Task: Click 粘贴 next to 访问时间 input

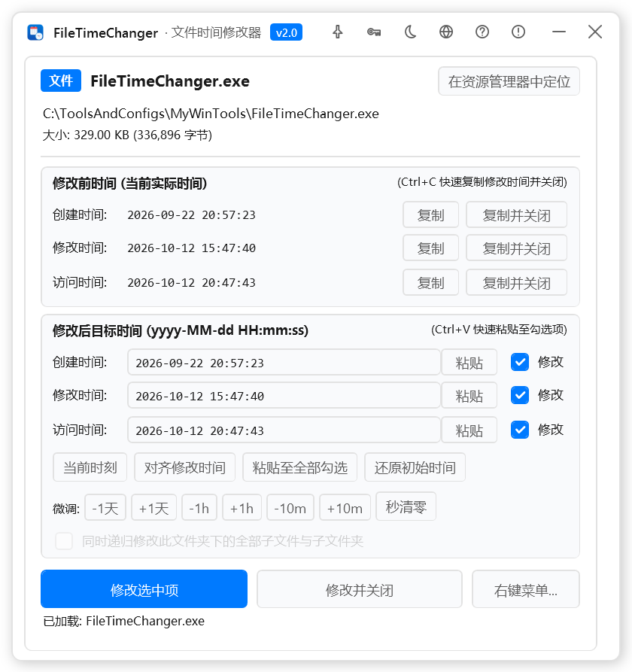Action: [469, 430]
